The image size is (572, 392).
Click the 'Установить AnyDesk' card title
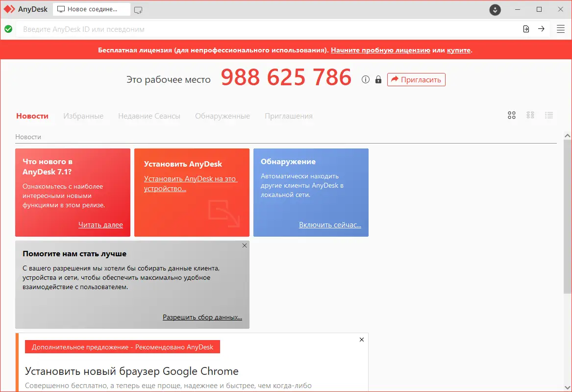coord(183,164)
